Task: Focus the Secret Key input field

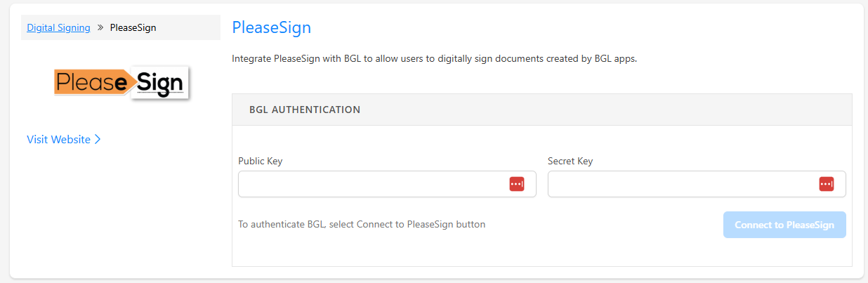Action: point(697,184)
